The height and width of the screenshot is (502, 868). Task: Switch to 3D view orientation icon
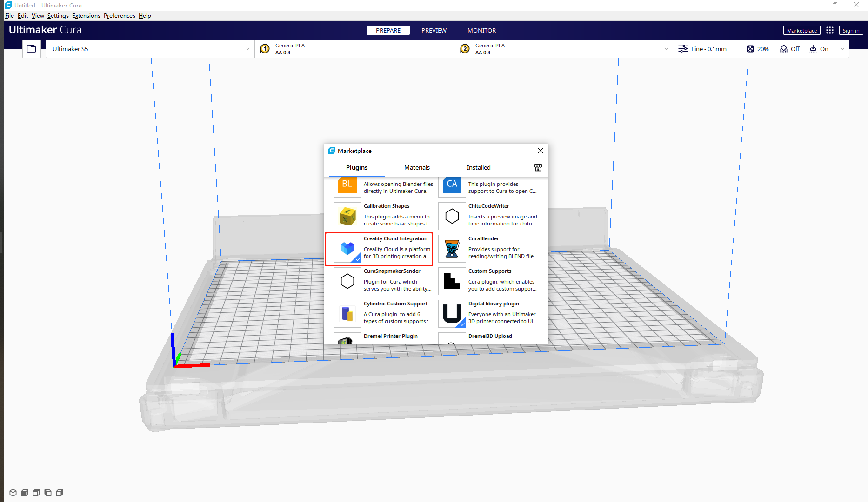[x=13, y=493]
